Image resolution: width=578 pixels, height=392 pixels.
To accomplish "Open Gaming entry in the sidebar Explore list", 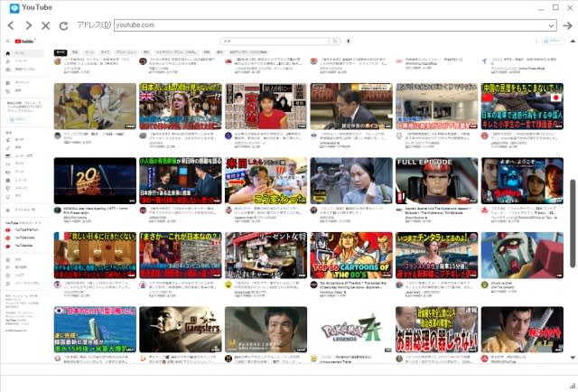I will point(24,172).
